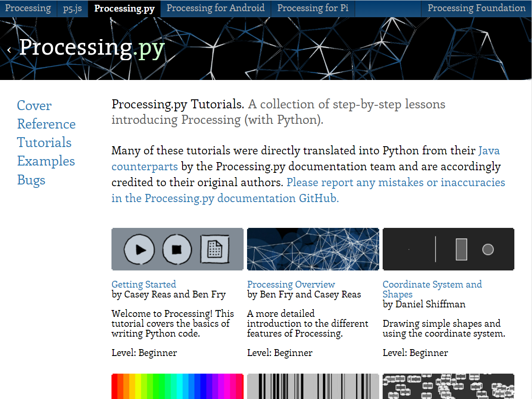Viewport: 532px width, 399px height.
Task: Click the stop button in Getting Started thumbnail
Action: (177, 249)
